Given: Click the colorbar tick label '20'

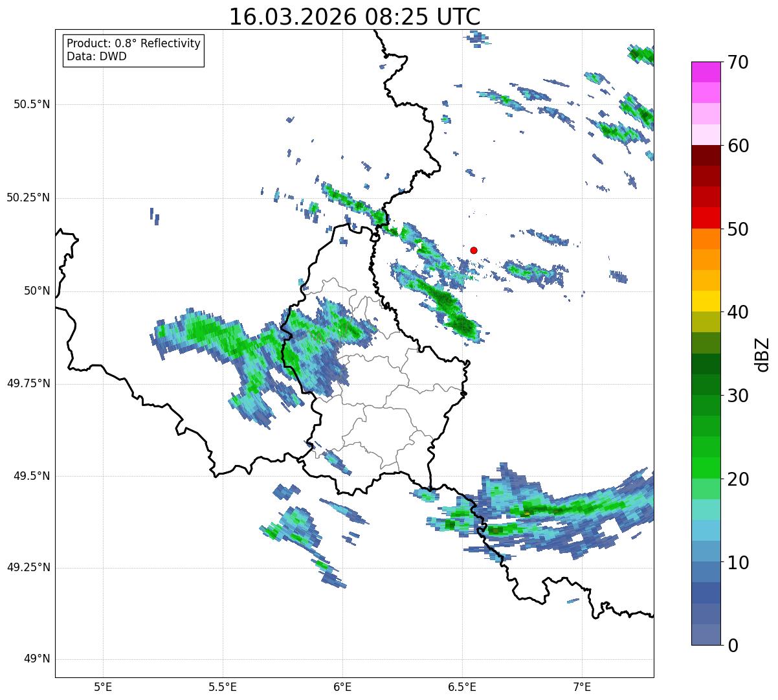Looking at the screenshot, I should tap(738, 479).
